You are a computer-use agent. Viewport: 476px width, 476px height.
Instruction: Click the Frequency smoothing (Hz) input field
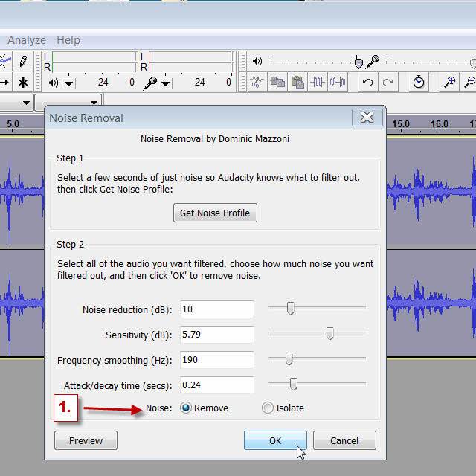(x=216, y=360)
